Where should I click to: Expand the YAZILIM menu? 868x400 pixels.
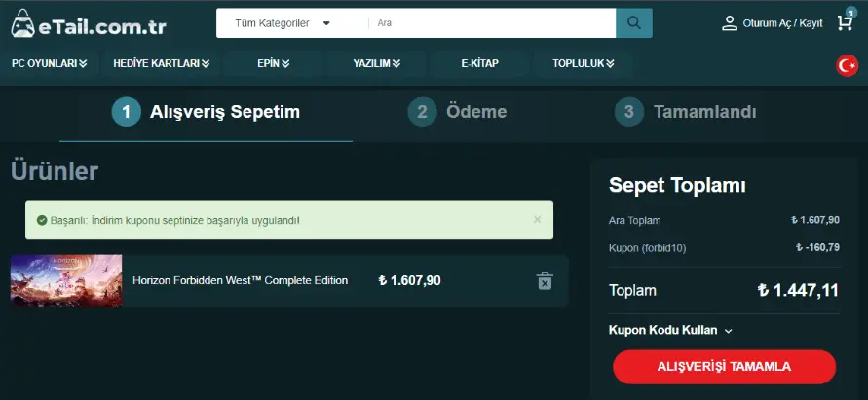pyautogui.click(x=376, y=63)
